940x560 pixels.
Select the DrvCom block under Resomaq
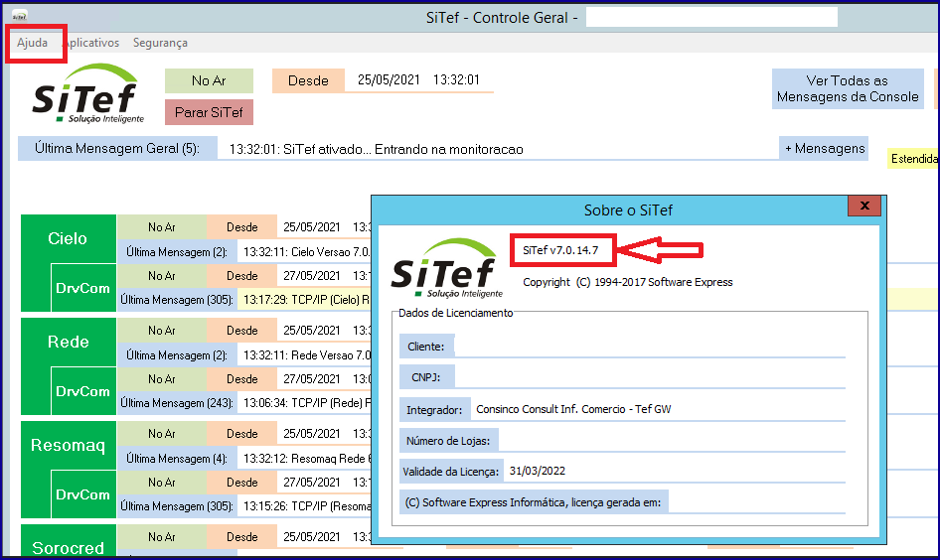pyautogui.click(x=82, y=494)
